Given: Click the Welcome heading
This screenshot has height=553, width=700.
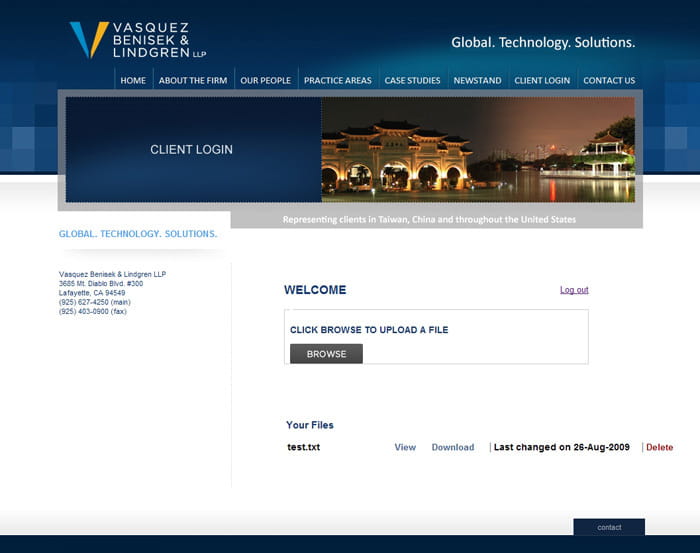Looking at the screenshot, I should 315,290.
